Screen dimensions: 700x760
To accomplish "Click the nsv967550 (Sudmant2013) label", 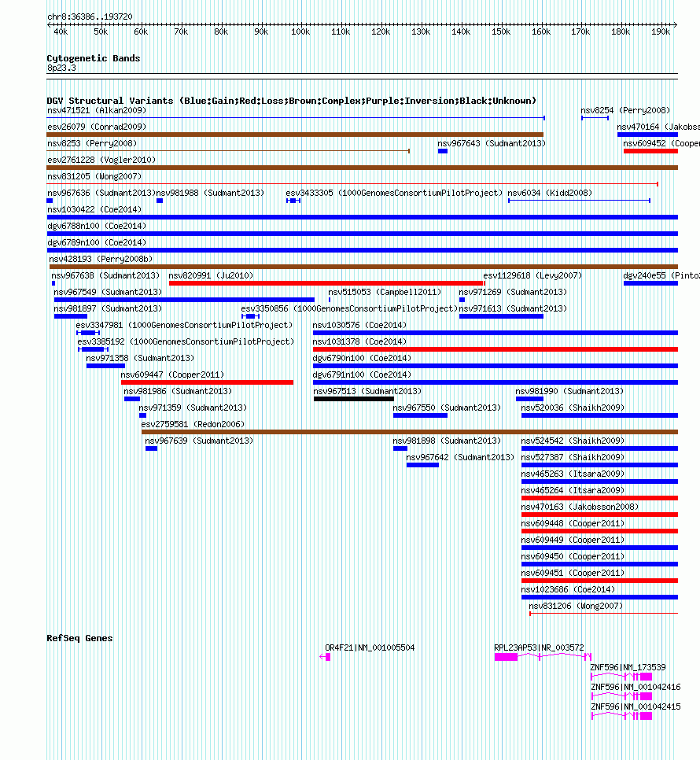I will click(x=447, y=408).
